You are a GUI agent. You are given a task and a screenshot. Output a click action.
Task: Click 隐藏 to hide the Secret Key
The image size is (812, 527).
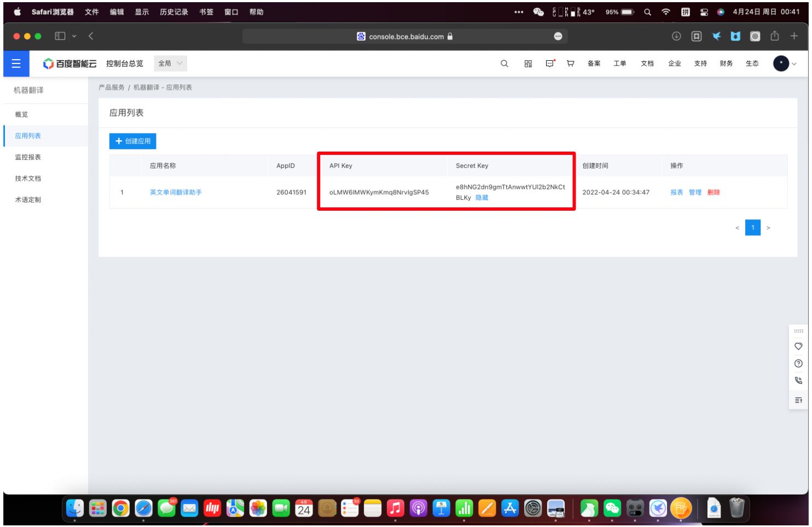[x=482, y=198]
